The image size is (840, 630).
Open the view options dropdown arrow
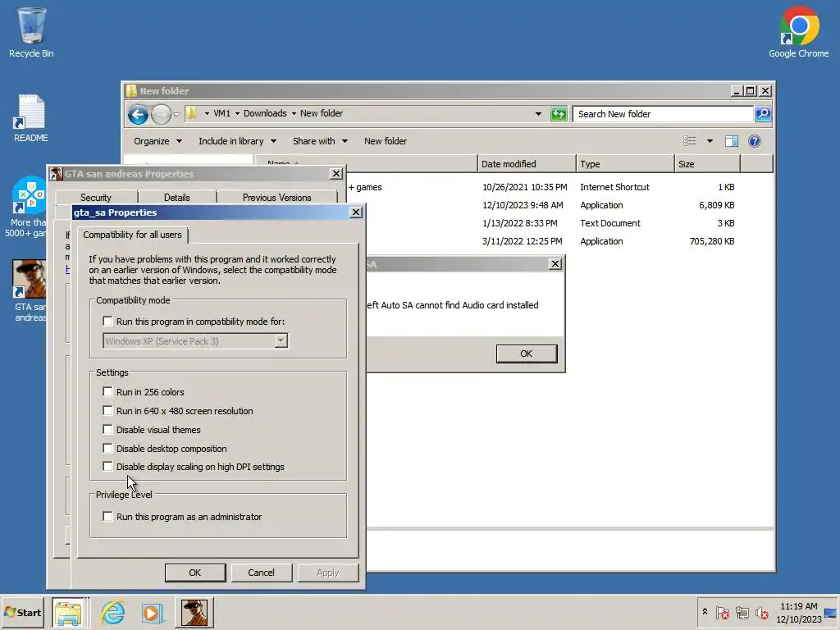pos(710,141)
